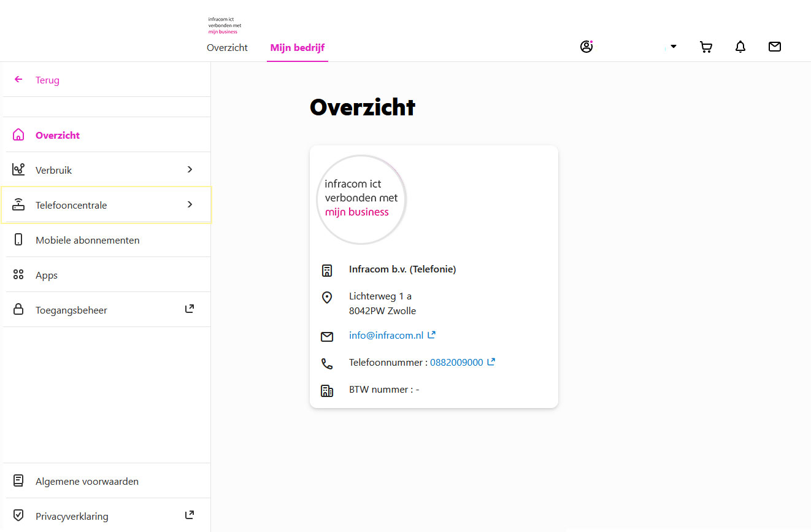This screenshot has width=811, height=532.
Task: Select the Mijn bedrijf tab
Action: (298, 47)
